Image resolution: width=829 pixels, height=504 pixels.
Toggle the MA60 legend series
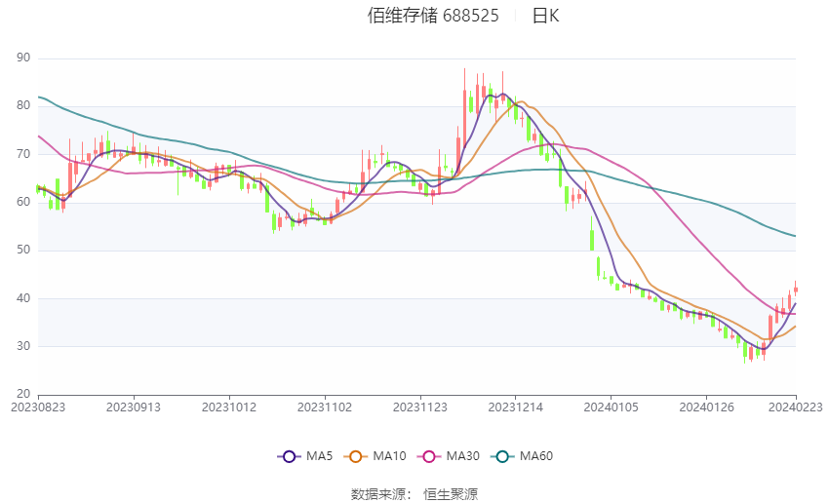pyautogui.click(x=522, y=456)
